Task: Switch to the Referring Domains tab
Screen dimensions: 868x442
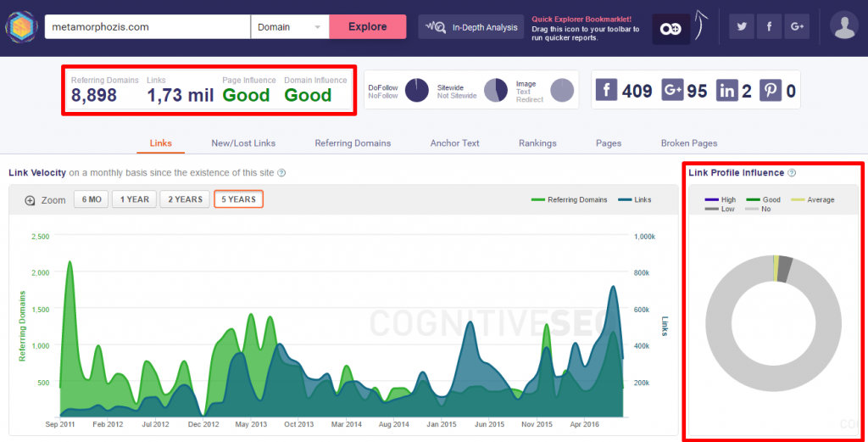Action: pyautogui.click(x=353, y=143)
